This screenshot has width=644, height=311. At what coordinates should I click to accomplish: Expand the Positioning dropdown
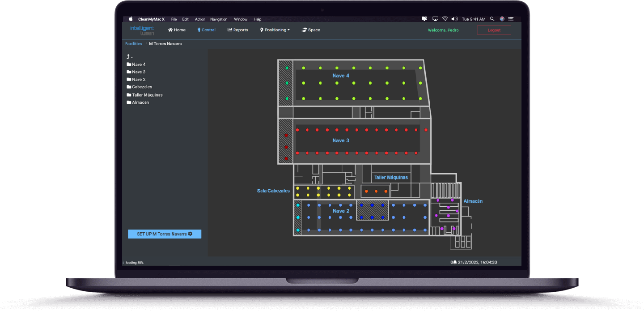click(x=275, y=30)
